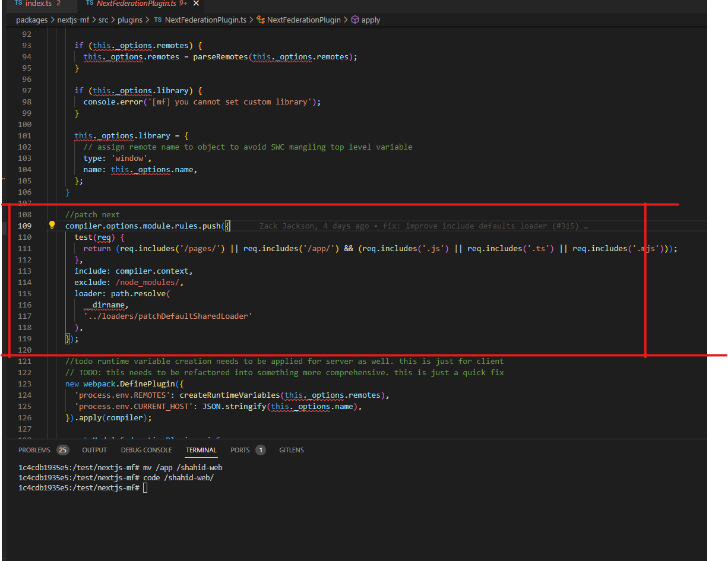Select the packages entry in the breadcrumb
The height and width of the screenshot is (561, 728).
click(x=31, y=20)
